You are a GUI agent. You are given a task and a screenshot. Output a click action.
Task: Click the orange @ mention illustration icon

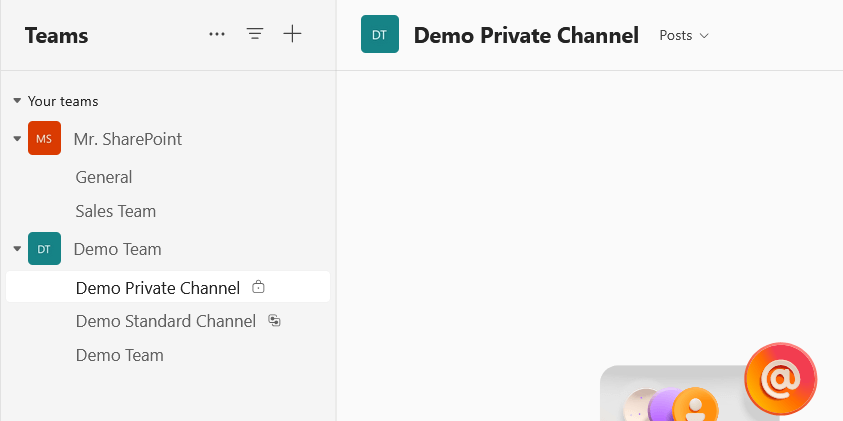pyautogui.click(x=781, y=379)
